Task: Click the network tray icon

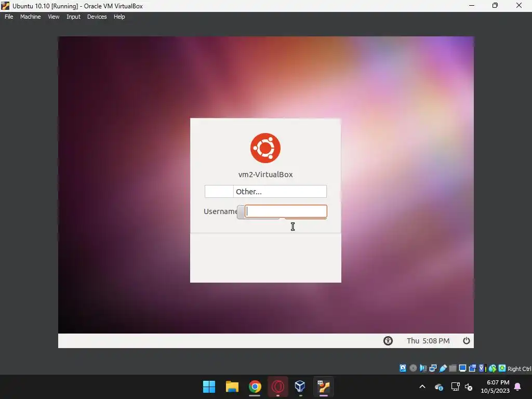Action: (455, 387)
